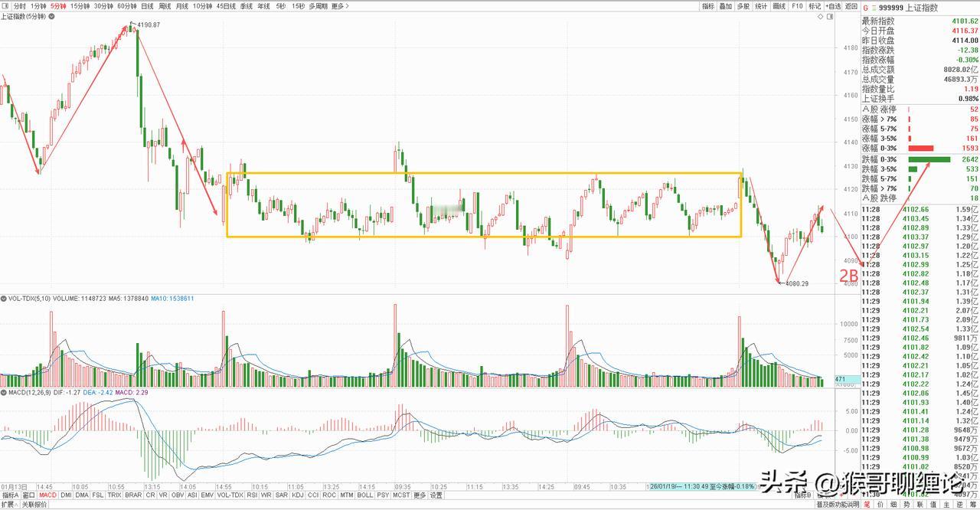This screenshot has width=980, height=510.
Task: Switch sub-chart to MCST indicator
Action: (x=401, y=495)
